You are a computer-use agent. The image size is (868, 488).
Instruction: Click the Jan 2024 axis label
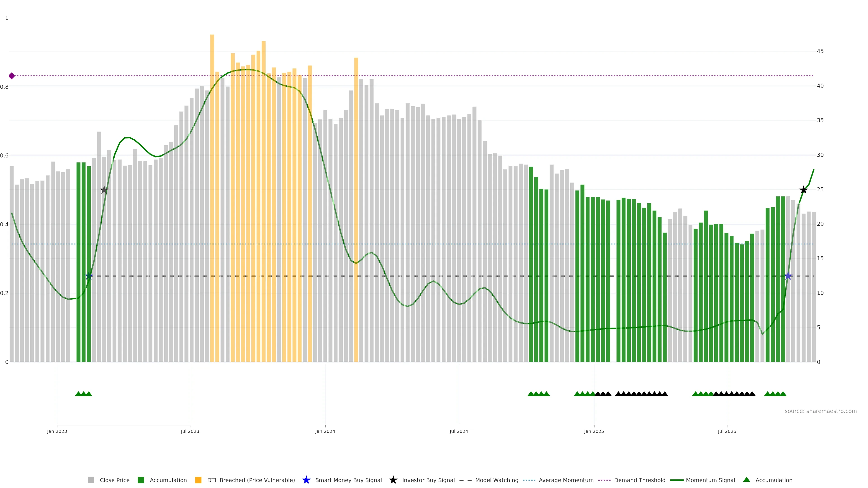[325, 432]
